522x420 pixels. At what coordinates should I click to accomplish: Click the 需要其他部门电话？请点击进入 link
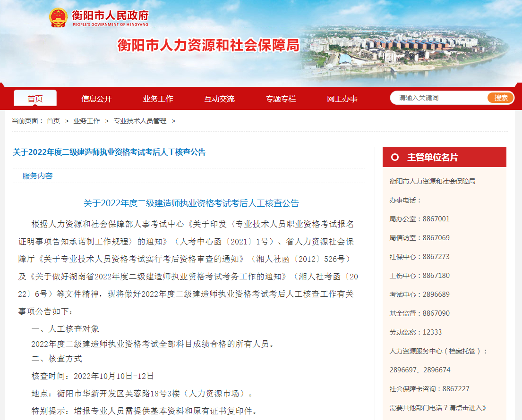click(438, 408)
